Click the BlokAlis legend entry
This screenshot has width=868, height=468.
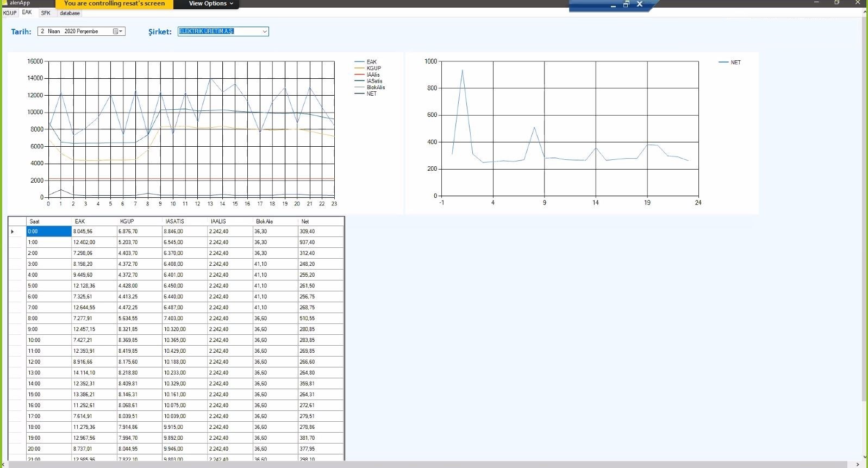(375, 88)
